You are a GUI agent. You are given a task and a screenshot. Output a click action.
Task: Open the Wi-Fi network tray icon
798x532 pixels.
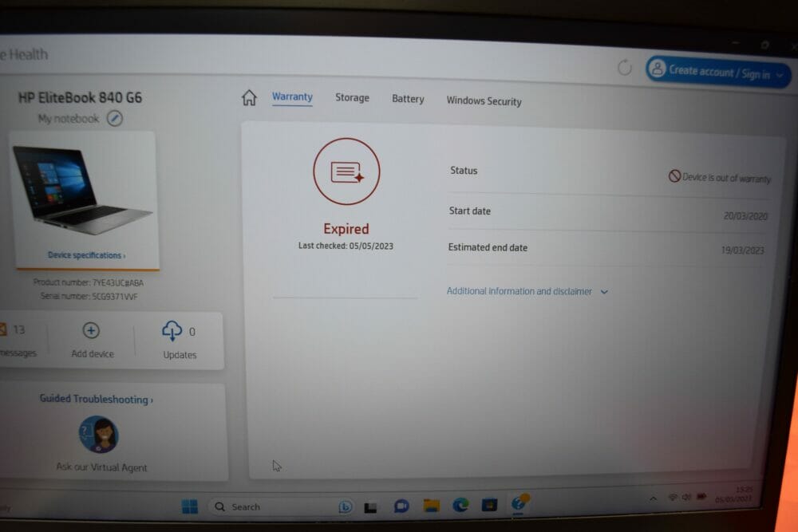tap(673, 497)
